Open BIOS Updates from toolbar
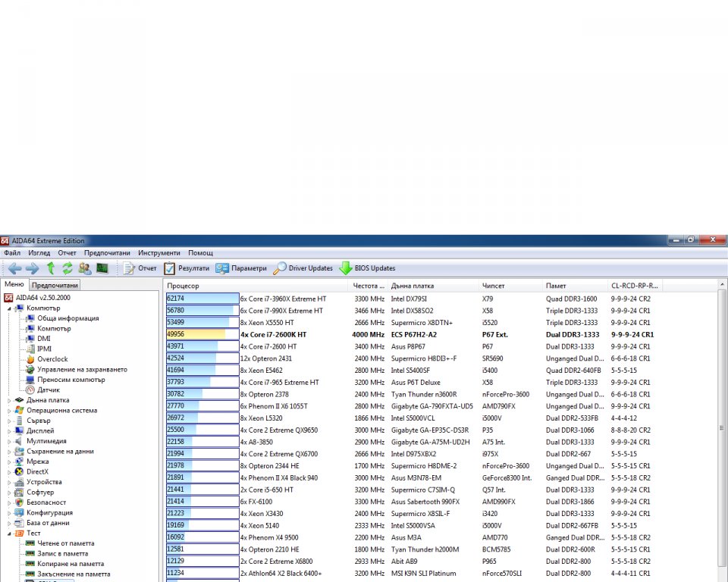The height and width of the screenshot is (582, 728). pyautogui.click(x=367, y=268)
